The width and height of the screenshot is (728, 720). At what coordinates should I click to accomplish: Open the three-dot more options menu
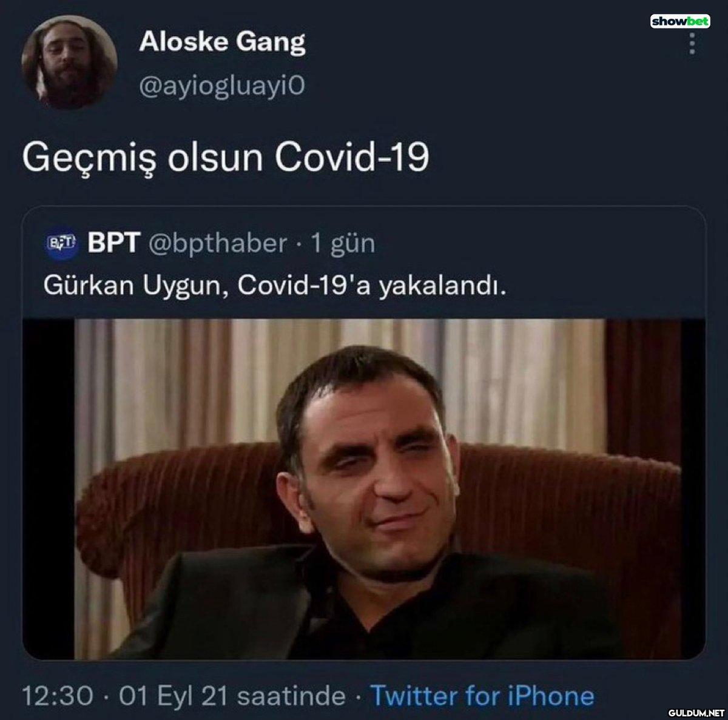(x=692, y=44)
